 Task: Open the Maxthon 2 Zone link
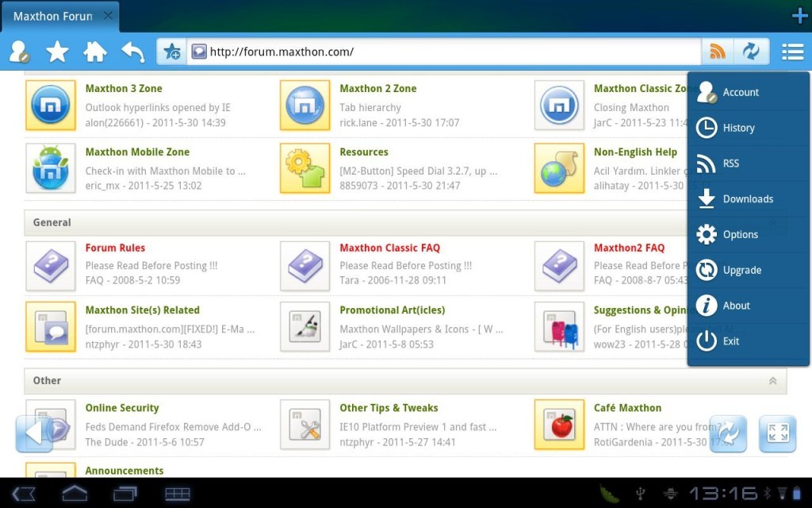point(378,89)
